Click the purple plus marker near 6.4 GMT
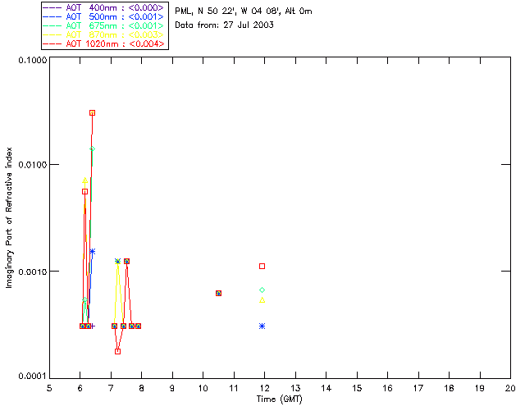Image resolution: width=525 pixels, height=420 pixels. point(93,326)
